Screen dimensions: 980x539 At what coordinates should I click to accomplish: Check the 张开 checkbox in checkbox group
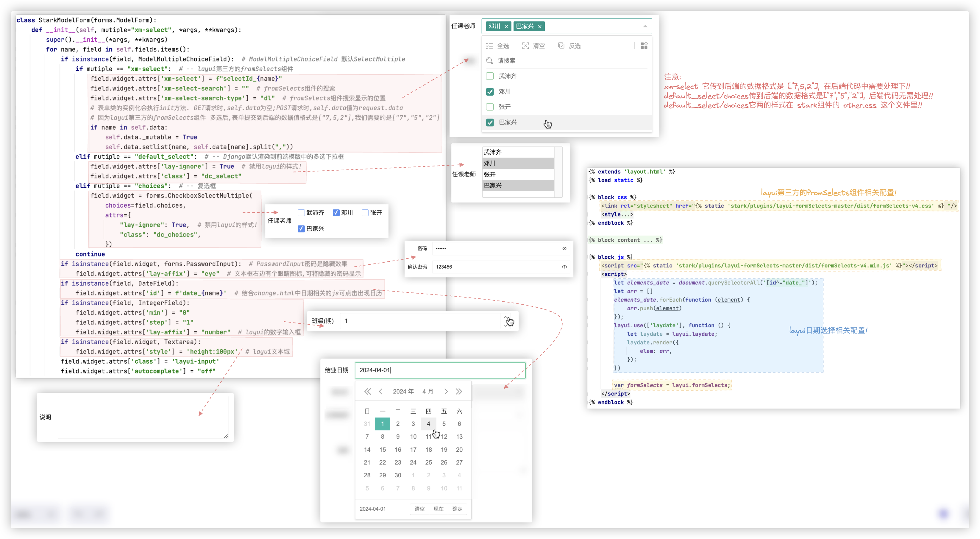(x=365, y=213)
